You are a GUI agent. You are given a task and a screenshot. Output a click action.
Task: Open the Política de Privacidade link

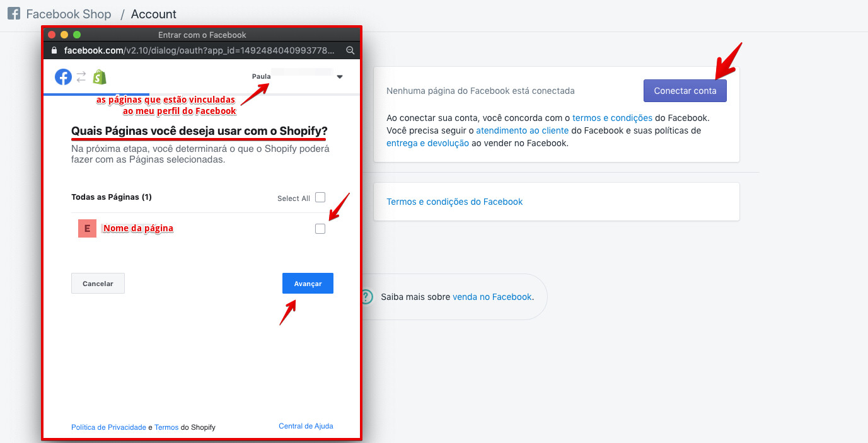pos(108,427)
